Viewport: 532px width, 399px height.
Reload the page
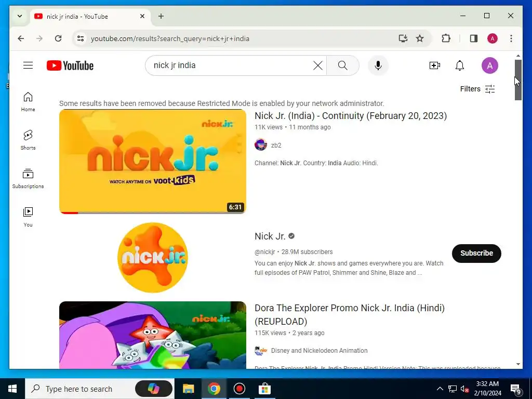[58, 38]
